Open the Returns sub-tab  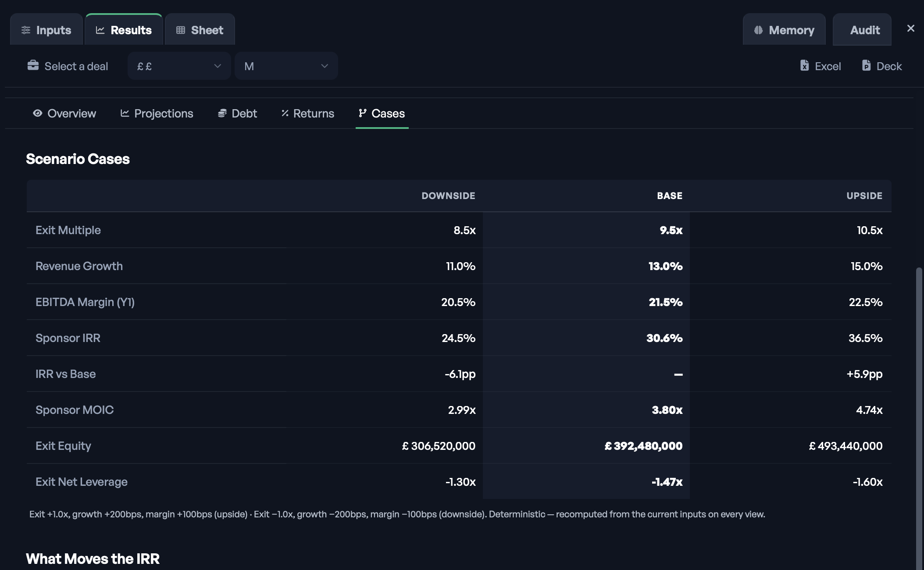pyautogui.click(x=308, y=113)
